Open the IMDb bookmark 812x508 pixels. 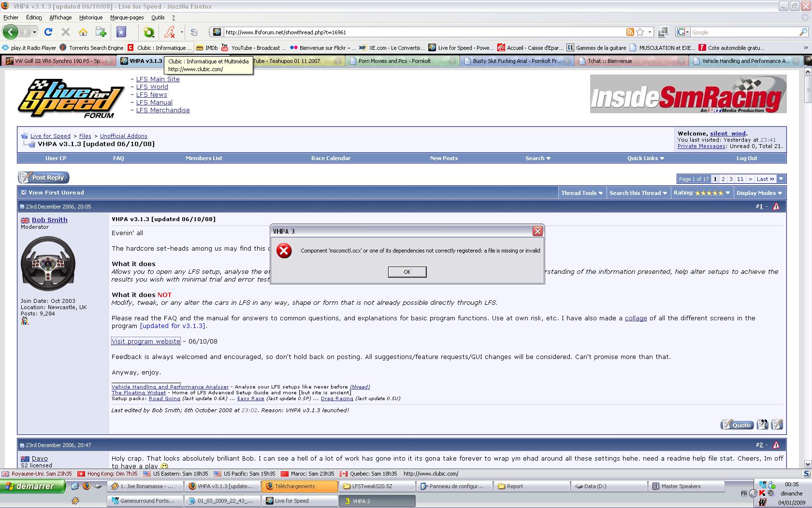tap(206, 47)
